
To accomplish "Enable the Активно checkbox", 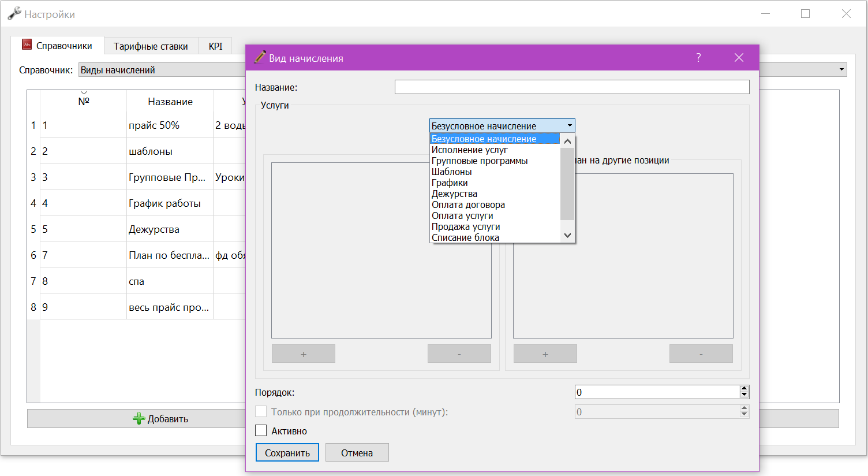I will (x=261, y=430).
